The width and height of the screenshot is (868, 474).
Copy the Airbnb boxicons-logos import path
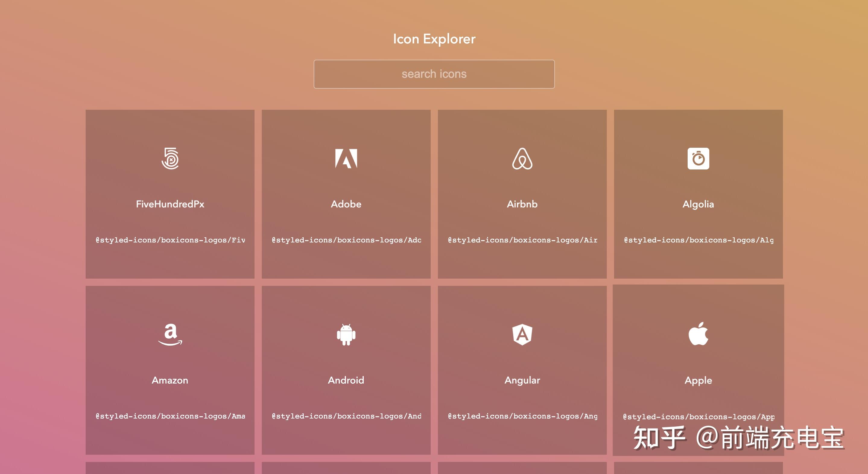click(x=522, y=240)
